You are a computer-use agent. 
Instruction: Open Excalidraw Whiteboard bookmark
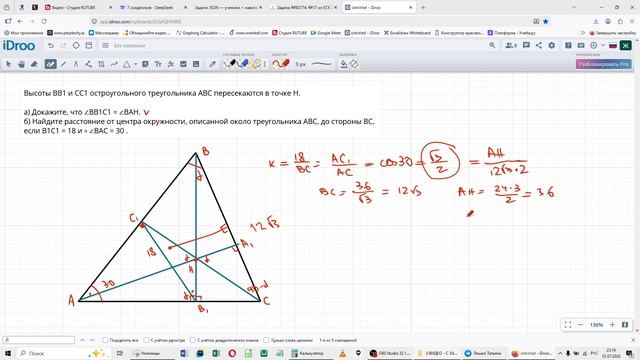pos(407,33)
